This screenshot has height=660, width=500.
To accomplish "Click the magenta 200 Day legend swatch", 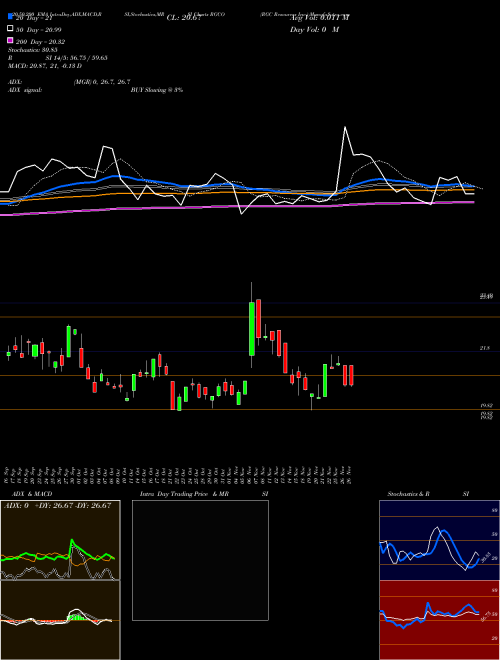I will click(10, 41).
